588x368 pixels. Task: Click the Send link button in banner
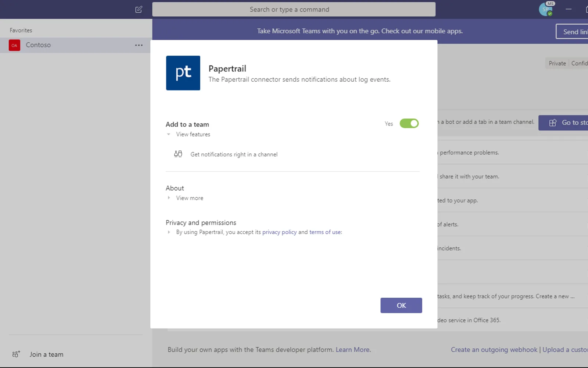click(x=572, y=32)
